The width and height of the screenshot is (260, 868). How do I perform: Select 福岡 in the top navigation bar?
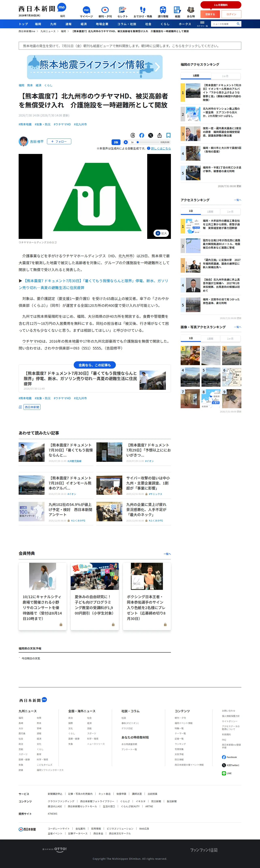pyautogui.click(x=38, y=24)
